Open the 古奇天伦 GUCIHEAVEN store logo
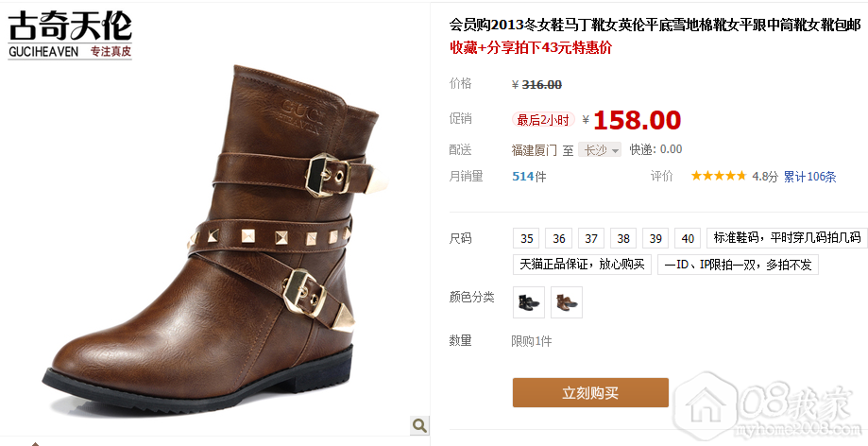 (x=70, y=34)
